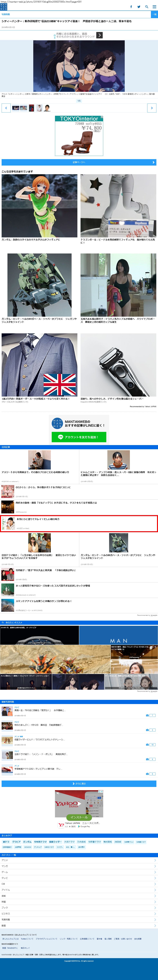158x980 pixels.
Task: Click the 毎日キレイ footer link
Action: pos(25,948)
